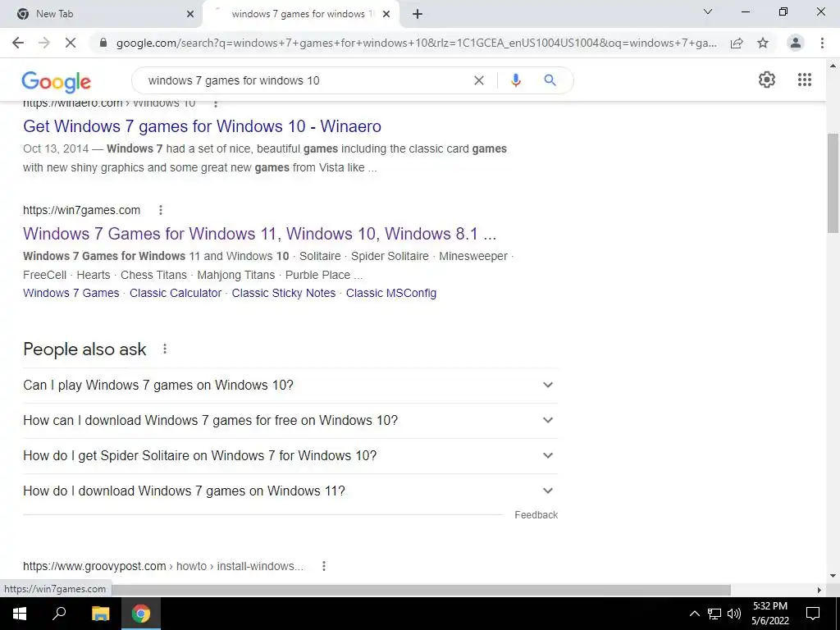840x630 pixels.
Task: Stop page loading with the X button
Action: pos(71,43)
